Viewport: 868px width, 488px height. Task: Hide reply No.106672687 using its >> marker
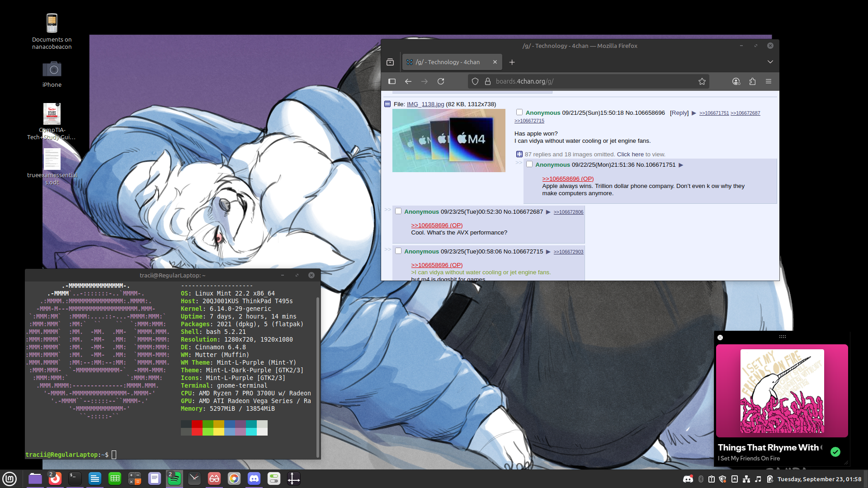click(x=387, y=210)
